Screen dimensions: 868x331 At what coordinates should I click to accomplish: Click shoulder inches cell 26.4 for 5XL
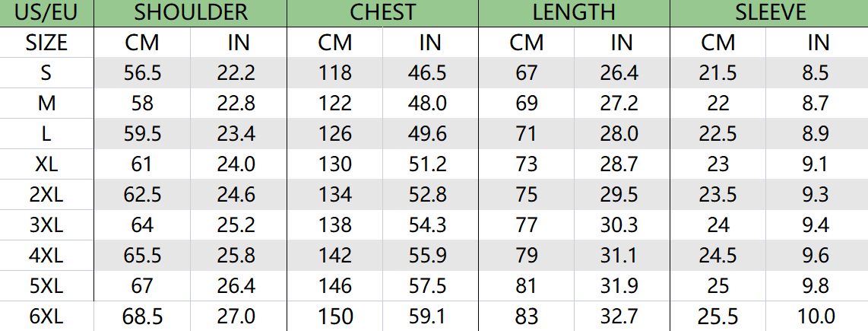(239, 285)
